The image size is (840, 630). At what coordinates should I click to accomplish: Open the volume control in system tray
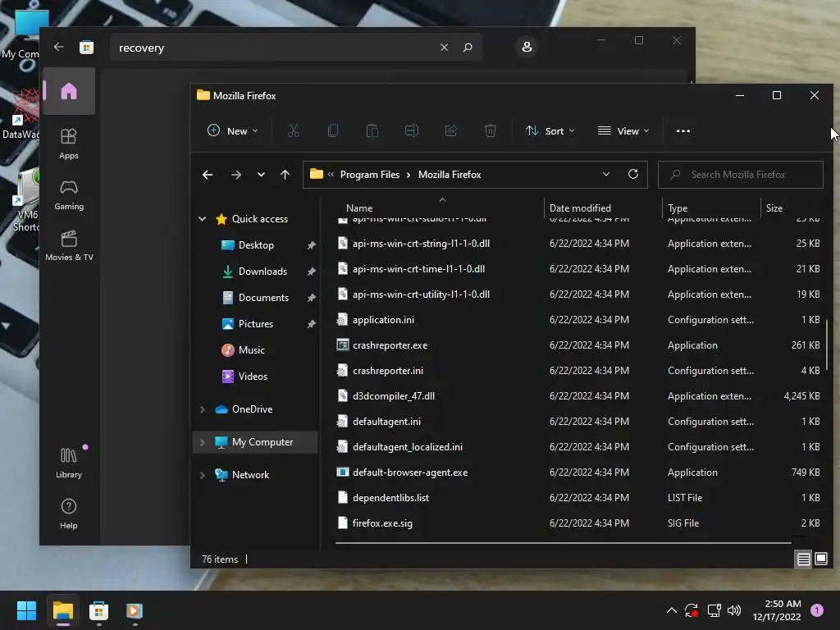[734, 610]
